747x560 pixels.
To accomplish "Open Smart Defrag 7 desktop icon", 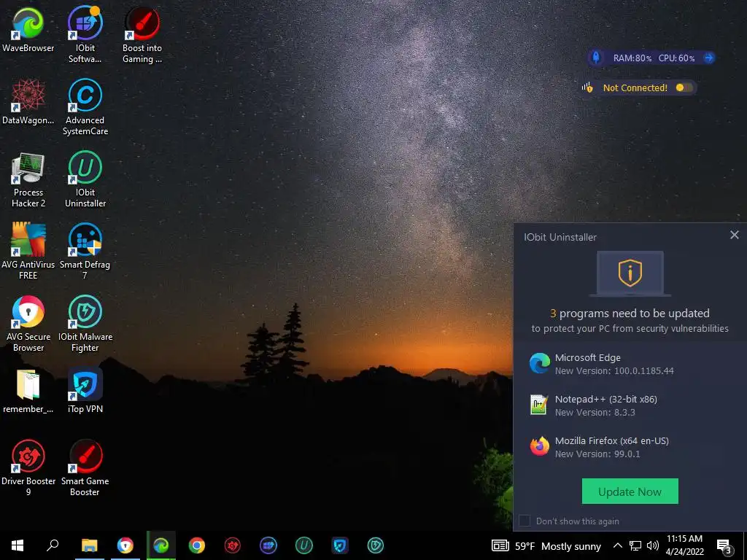I will click(85, 252).
